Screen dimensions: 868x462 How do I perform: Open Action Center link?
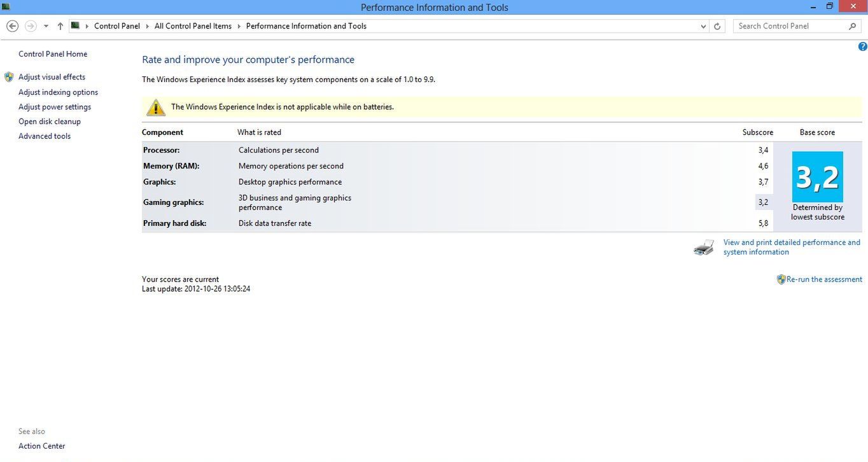[42, 446]
